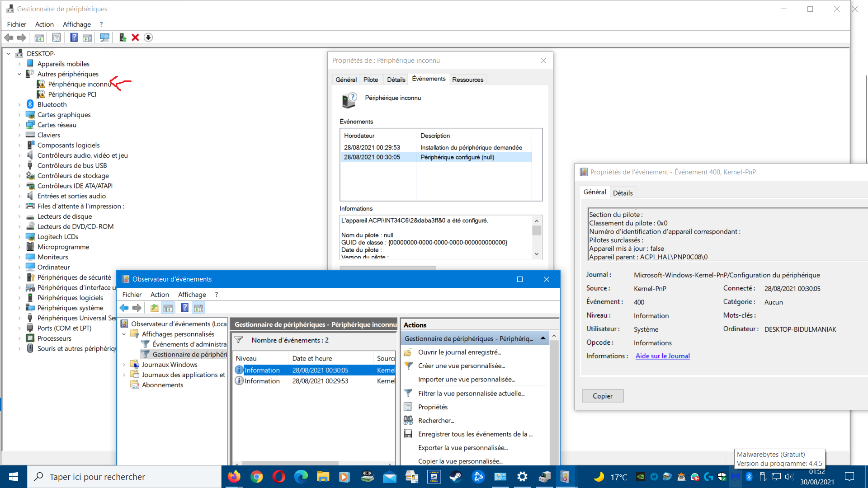Click Windows Start button
This screenshot has height=488, width=868.
pyautogui.click(x=14, y=477)
